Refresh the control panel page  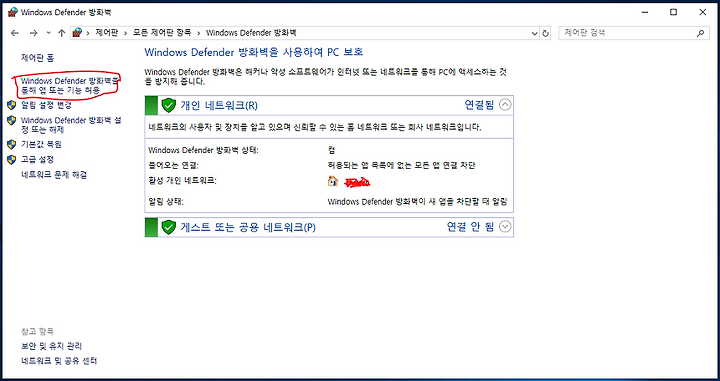click(x=546, y=33)
